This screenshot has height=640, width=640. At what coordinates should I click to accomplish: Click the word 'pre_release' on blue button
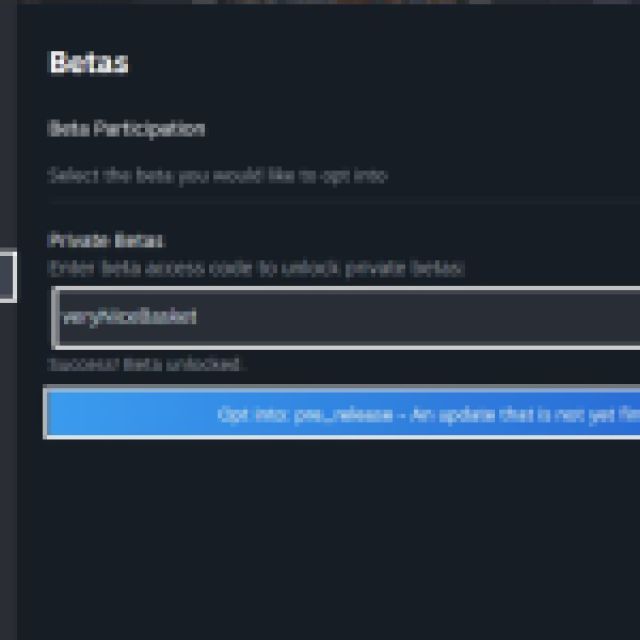pyautogui.click(x=342, y=414)
